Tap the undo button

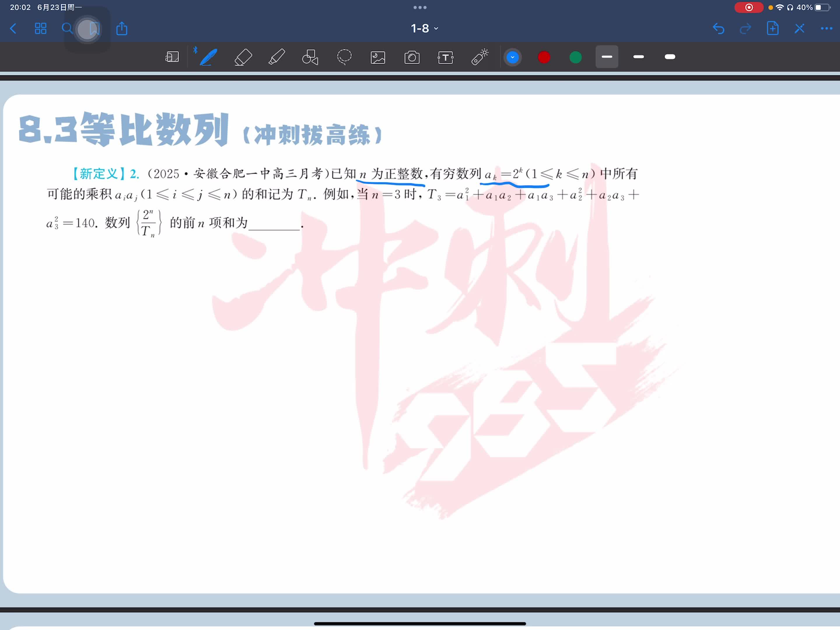click(x=718, y=29)
